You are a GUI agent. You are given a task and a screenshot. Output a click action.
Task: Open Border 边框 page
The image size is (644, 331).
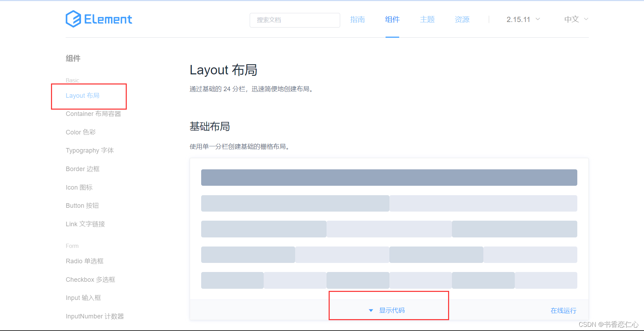click(83, 169)
